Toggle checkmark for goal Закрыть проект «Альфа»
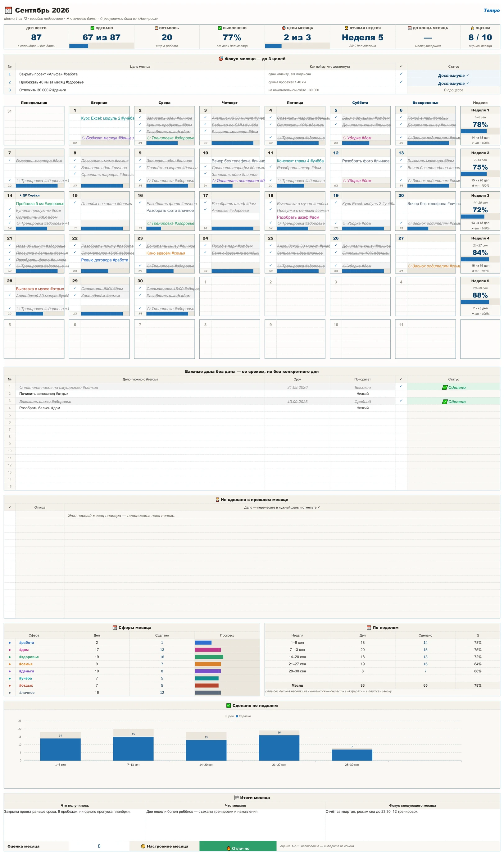Image resolution: width=504 pixels, height=855 pixels. pos(401,74)
